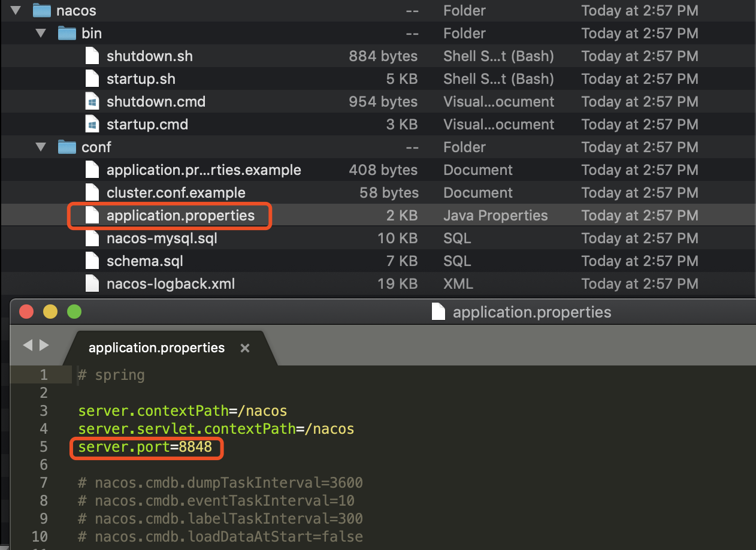Screen dimensions: 756x550
Task: Place cursor on server.servlet.contextPath=/nacos line
Action: (216, 429)
